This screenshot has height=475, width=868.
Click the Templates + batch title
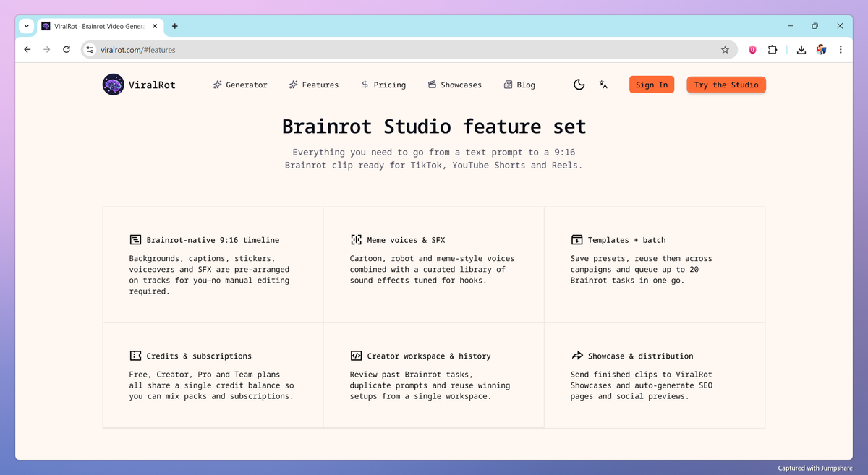click(x=626, y=240)
